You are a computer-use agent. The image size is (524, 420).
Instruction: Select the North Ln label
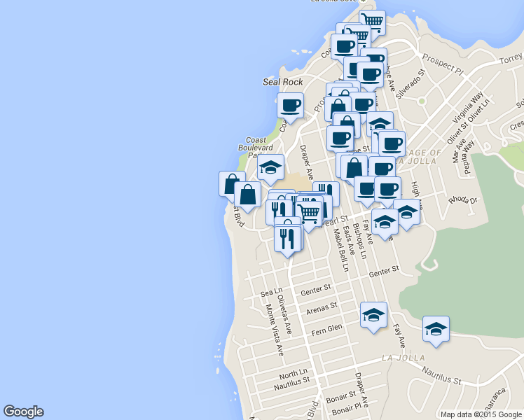tap(293, 374)
